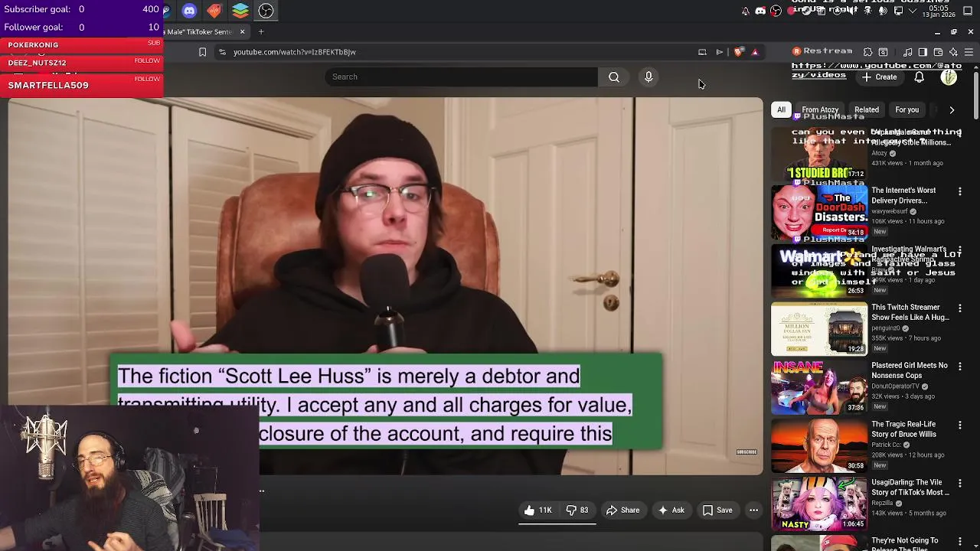Open the YouTube account avatar menu

pyautogui.click(x=949, y=77)
